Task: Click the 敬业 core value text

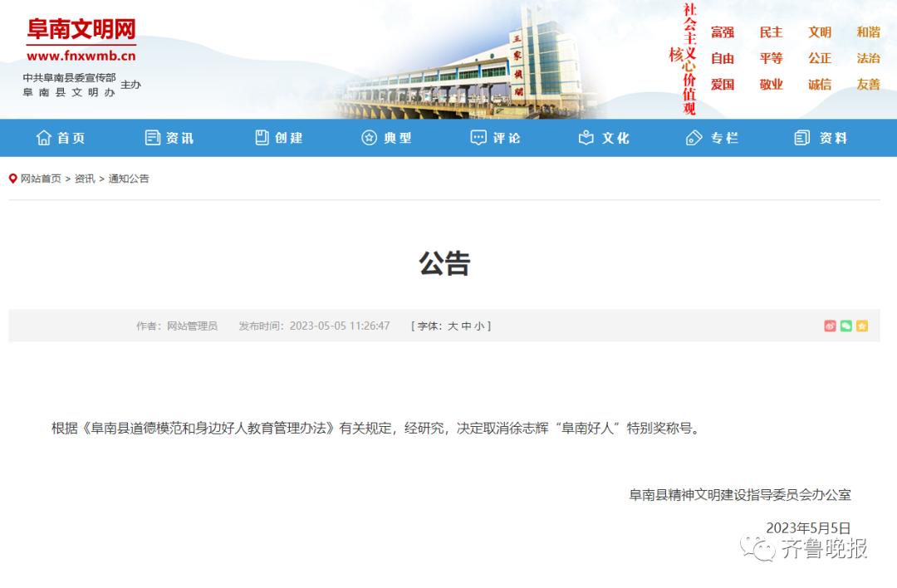Action: pos(771,85)
